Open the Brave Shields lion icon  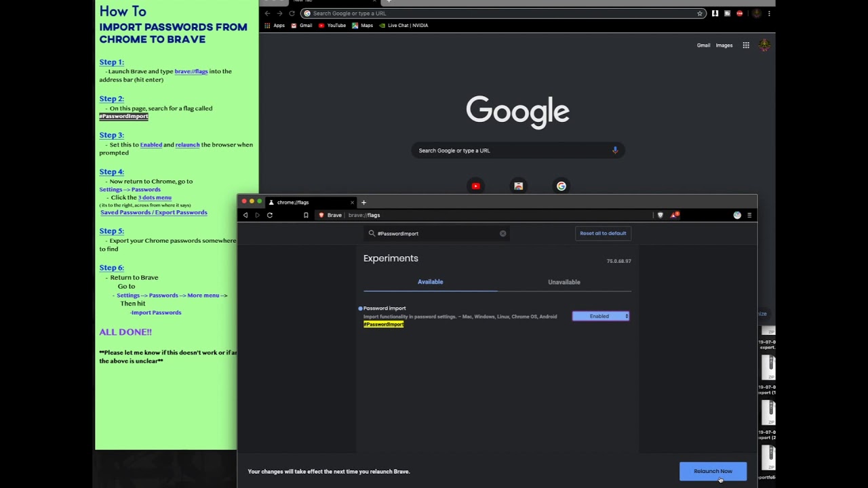660,215
